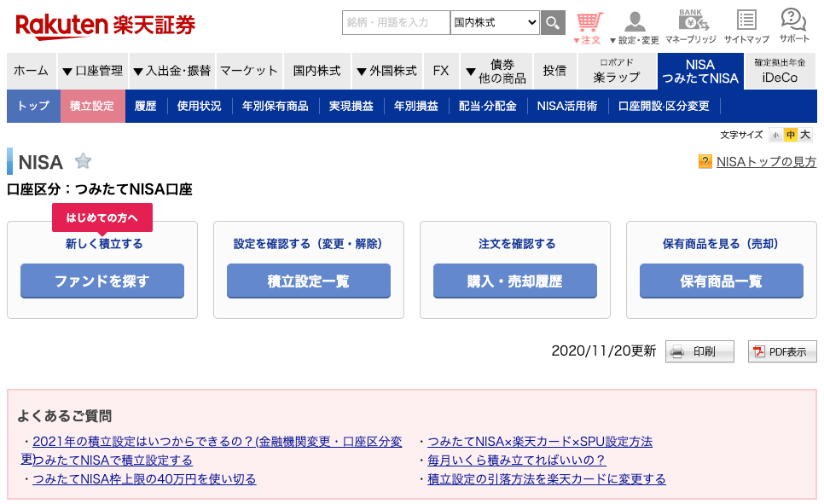Click the 購入・売却履歴 button
Screen dimensions: 824x504
[515, 281]
